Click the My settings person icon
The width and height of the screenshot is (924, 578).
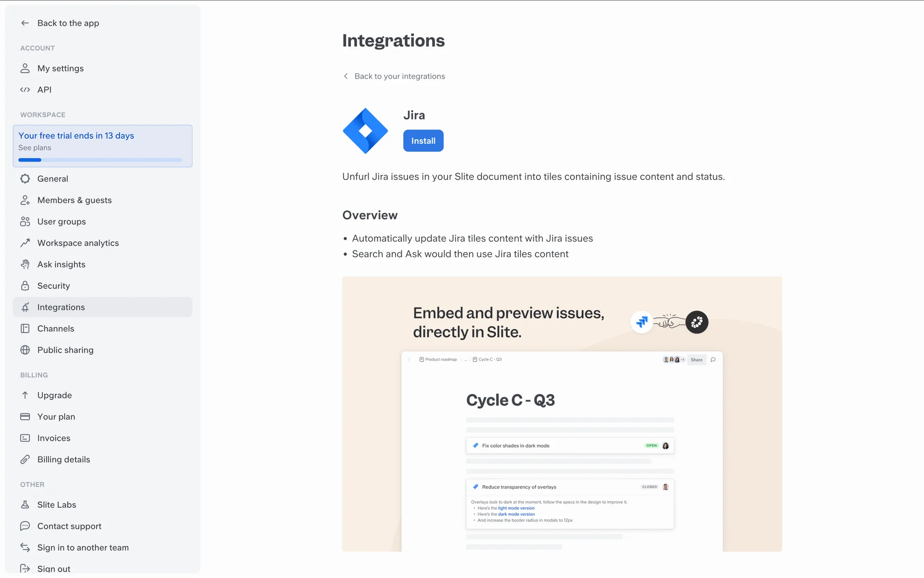pyautogui.click(x=25, y=68)
